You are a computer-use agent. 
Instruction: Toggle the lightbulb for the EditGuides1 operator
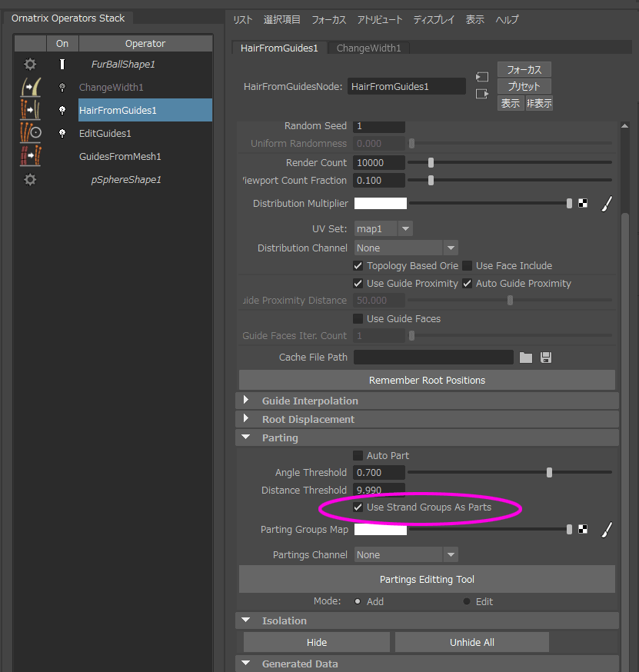tap(62, 133)
